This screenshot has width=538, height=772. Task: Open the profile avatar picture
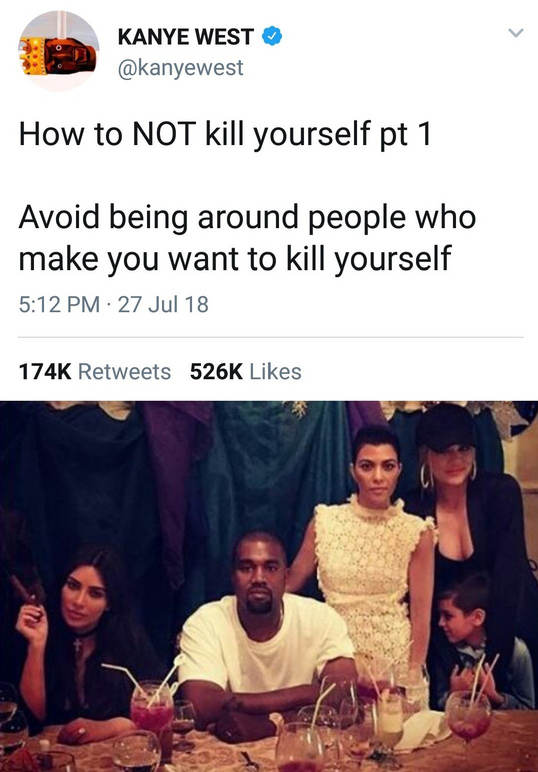59,51
